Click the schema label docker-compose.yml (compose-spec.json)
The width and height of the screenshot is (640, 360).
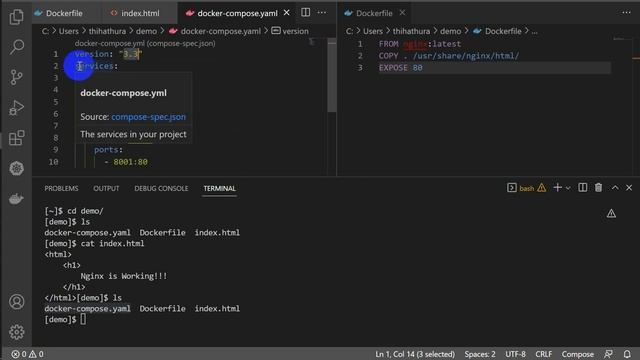(x=145, y=43)
